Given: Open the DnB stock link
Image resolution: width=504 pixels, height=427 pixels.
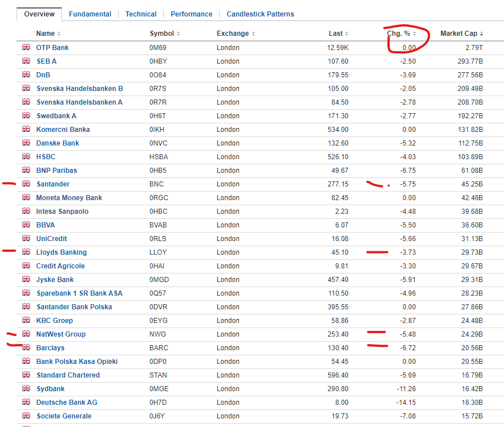Looking at the screenshot, I should 43,75.
